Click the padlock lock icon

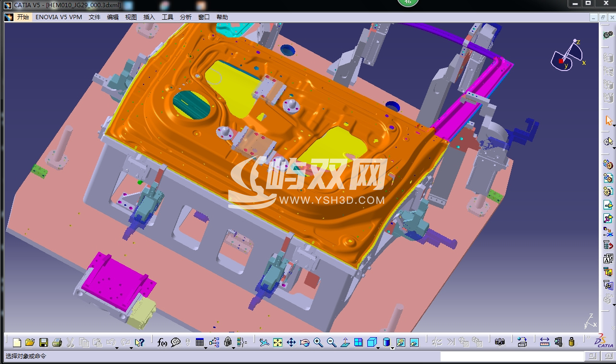228,342
